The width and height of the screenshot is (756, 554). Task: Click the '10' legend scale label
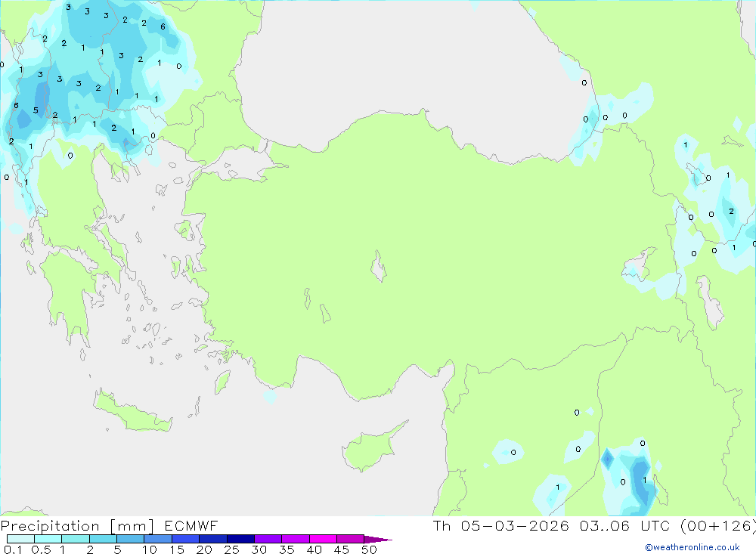(x=150, y=549)
